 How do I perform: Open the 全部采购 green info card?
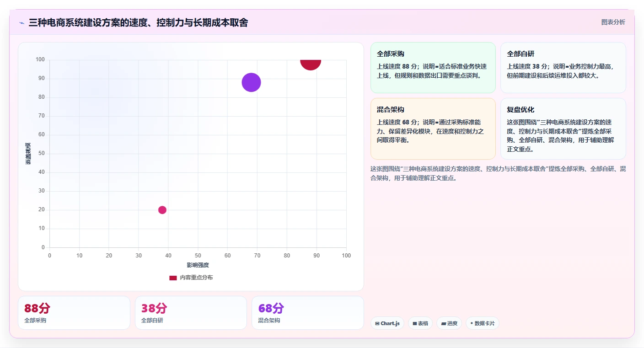tap(433, 68)
